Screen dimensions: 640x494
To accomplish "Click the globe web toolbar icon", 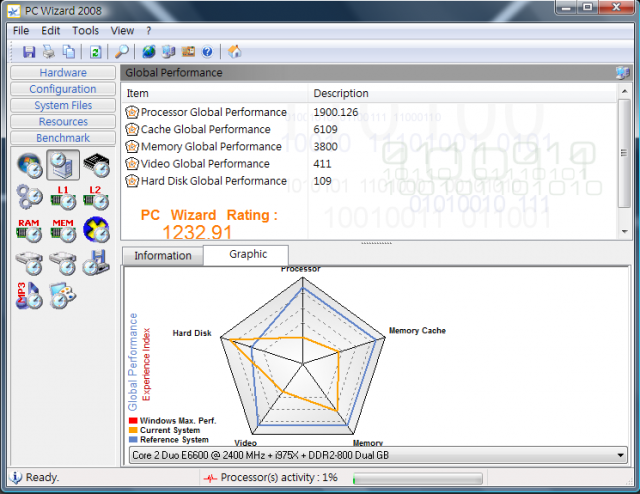I will (x=149, y=52).
